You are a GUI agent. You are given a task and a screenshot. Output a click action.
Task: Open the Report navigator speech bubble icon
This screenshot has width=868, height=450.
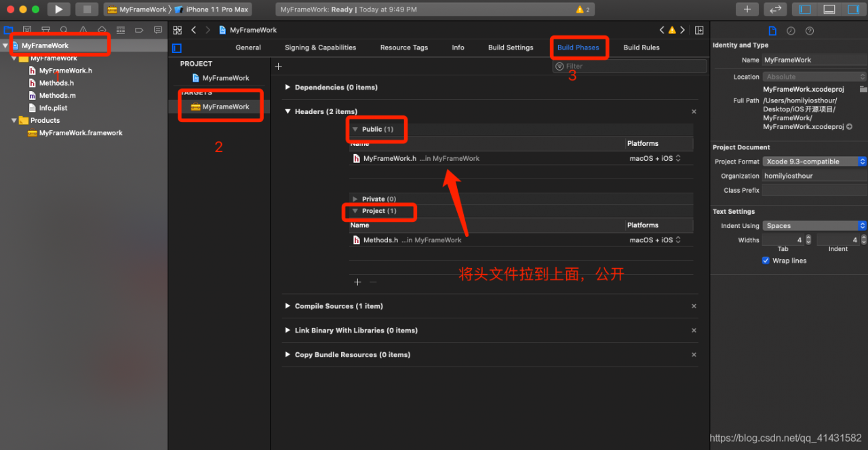point(158,30)
